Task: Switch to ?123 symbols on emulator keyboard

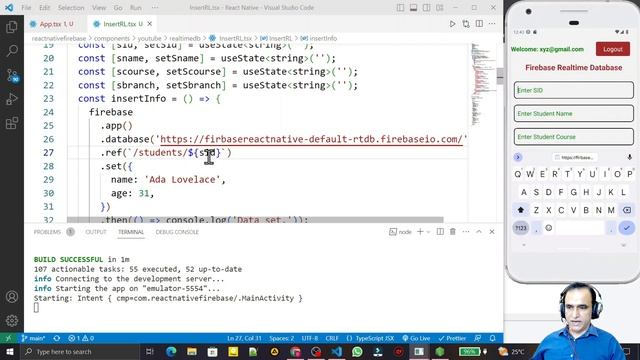Action: [521, 228]
